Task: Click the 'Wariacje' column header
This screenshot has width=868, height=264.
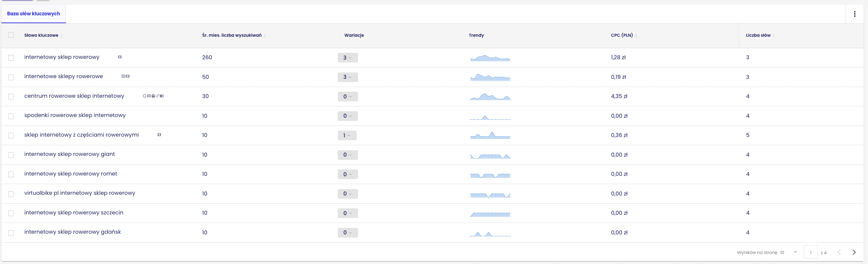Action: coord(354,35)
